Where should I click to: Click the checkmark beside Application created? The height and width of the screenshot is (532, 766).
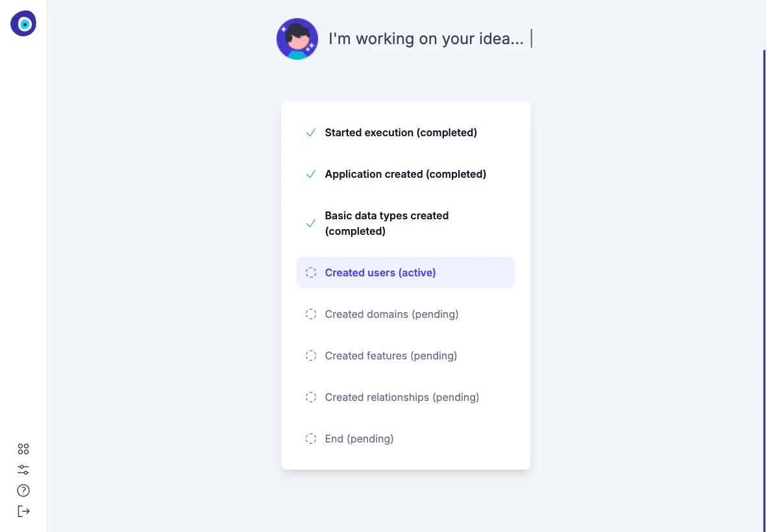[310, 174]
